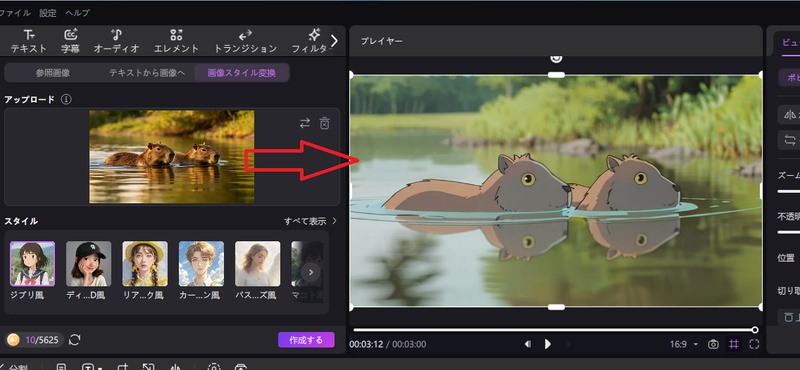Open the ヘルプ menu
Image resolution: width=800 pixels, height=370 pixels.
[78, 13]
